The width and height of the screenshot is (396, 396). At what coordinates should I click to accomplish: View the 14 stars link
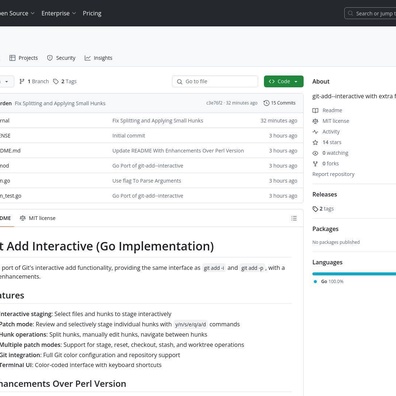coord(332,142)
